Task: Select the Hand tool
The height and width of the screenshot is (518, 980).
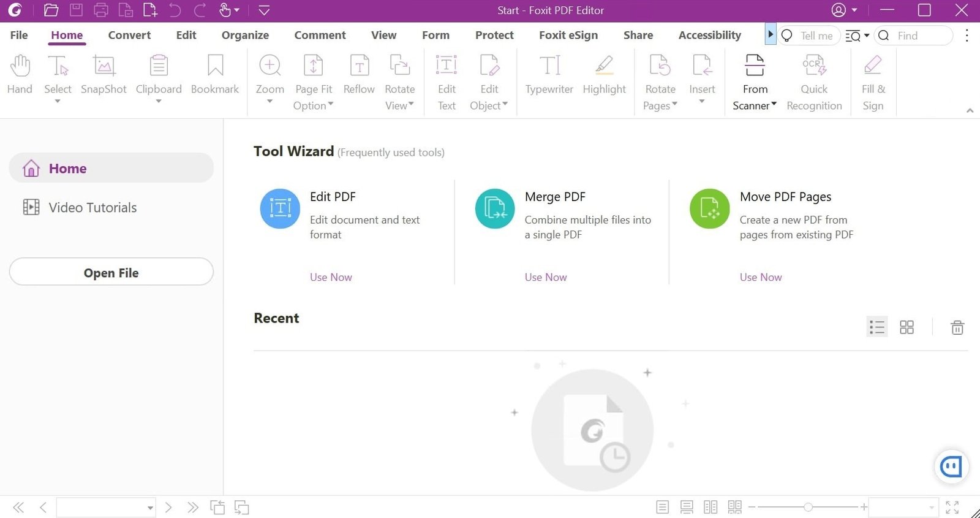Action: click(20, 75)
